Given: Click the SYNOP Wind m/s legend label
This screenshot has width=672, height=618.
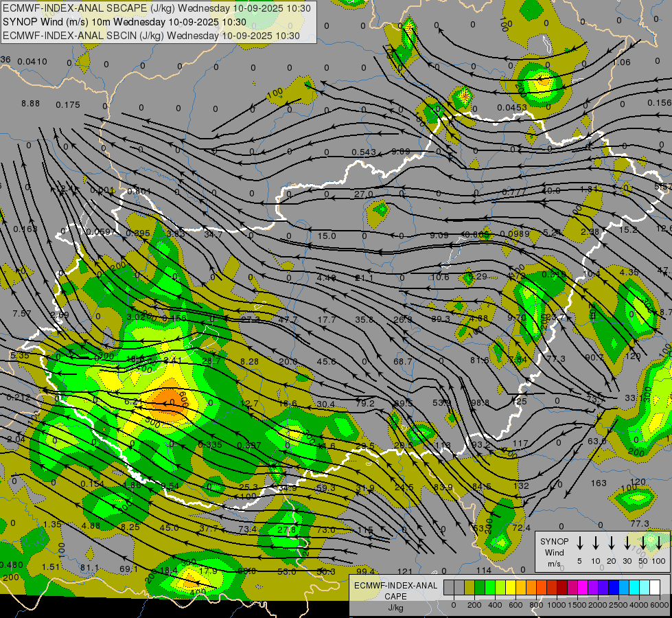Looking at the screenshot, I should (x=554, y=552).
